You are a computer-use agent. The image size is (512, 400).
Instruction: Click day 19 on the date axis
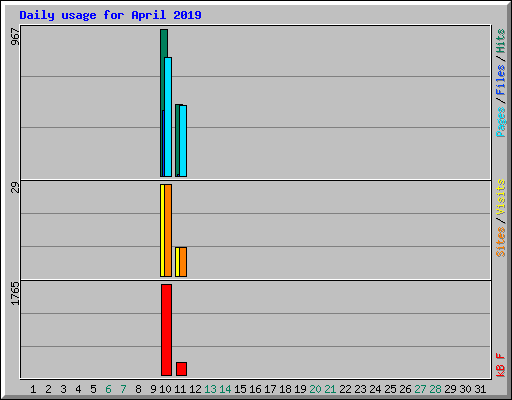tap(300, 389)
